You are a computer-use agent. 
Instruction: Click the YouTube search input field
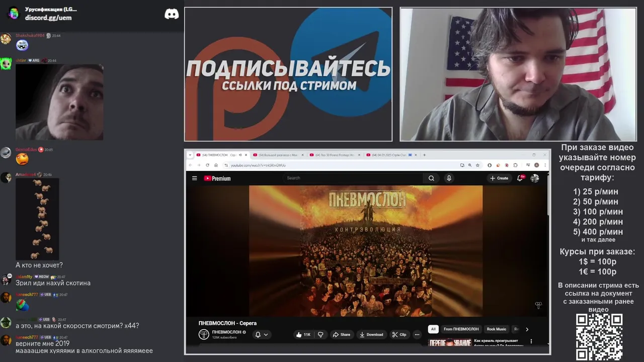click(x=354, y=178)
